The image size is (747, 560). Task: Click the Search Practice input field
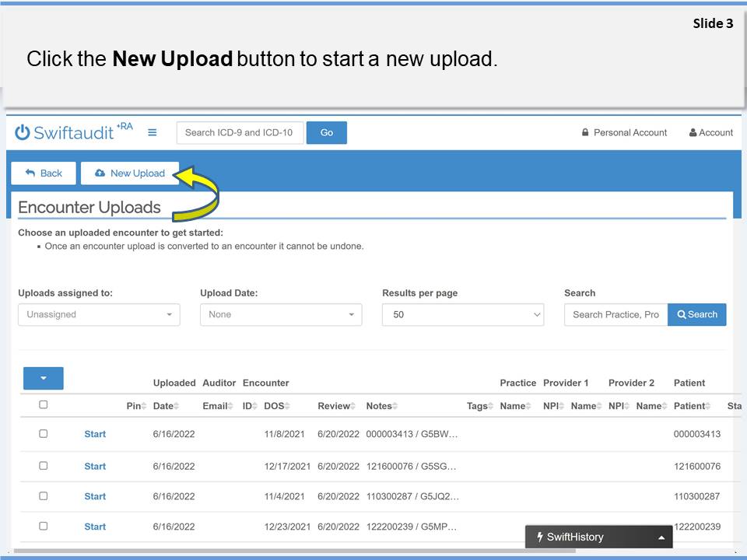click(x=615, y=314)
